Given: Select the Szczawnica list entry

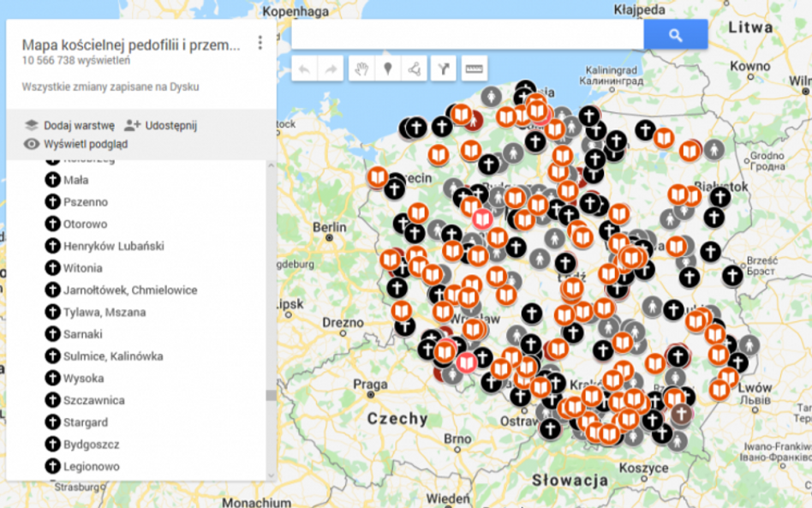Looking at the screenshot, I should (x=93, y=400).
